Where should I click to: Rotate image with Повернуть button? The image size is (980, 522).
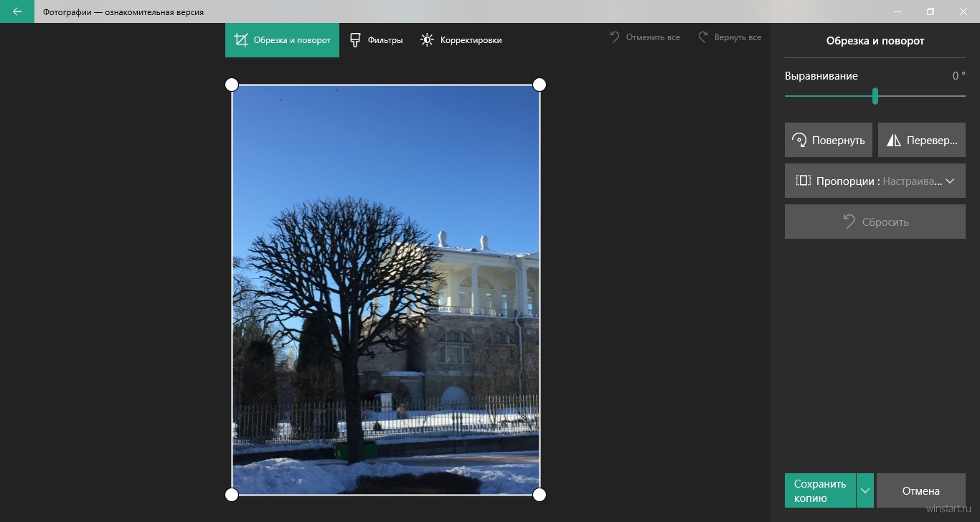click(x=829, y=140)
